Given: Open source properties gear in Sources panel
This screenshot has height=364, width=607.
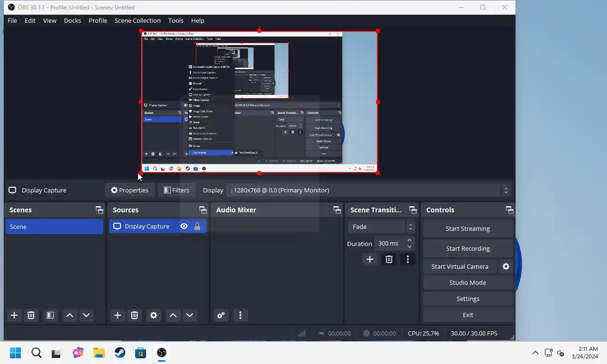Looking at the screenshot, I should coord(154,315).
